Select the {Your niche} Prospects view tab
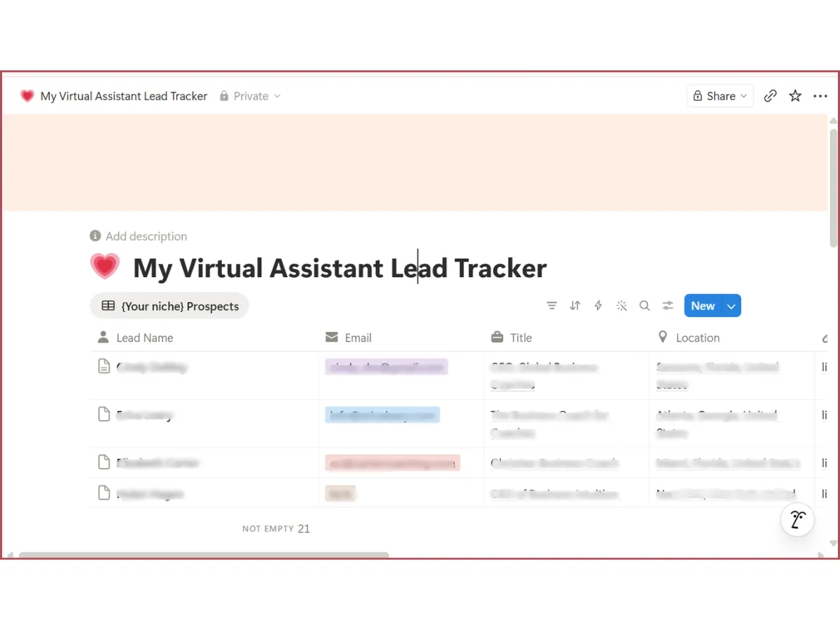Viewport: 840px width, 630px height. coord(169,306)
